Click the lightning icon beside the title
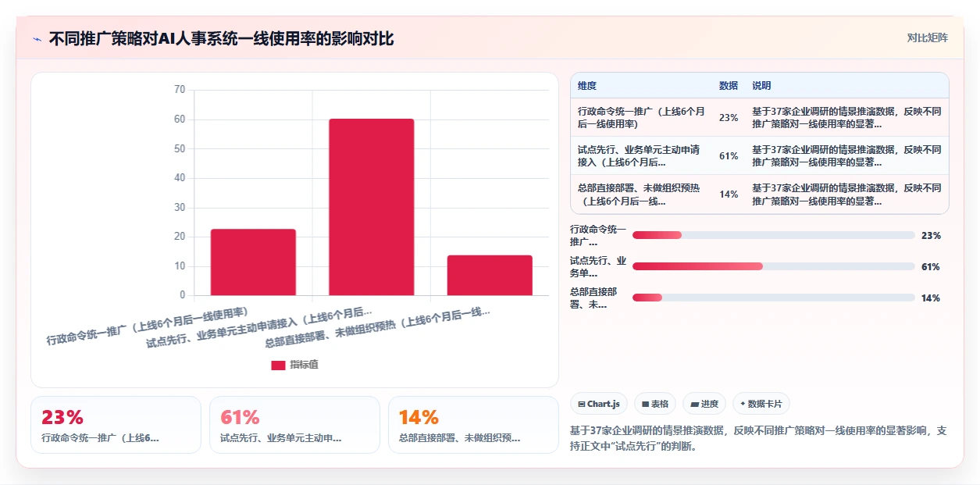The height and width of the screenshot is (485, 980). tap(37, 38)
